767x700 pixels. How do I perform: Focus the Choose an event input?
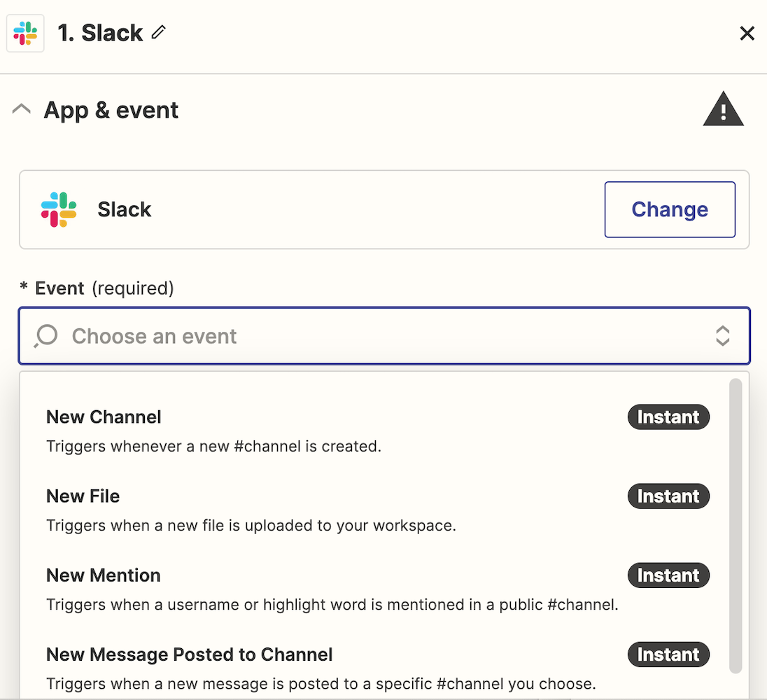pos(384,336)
